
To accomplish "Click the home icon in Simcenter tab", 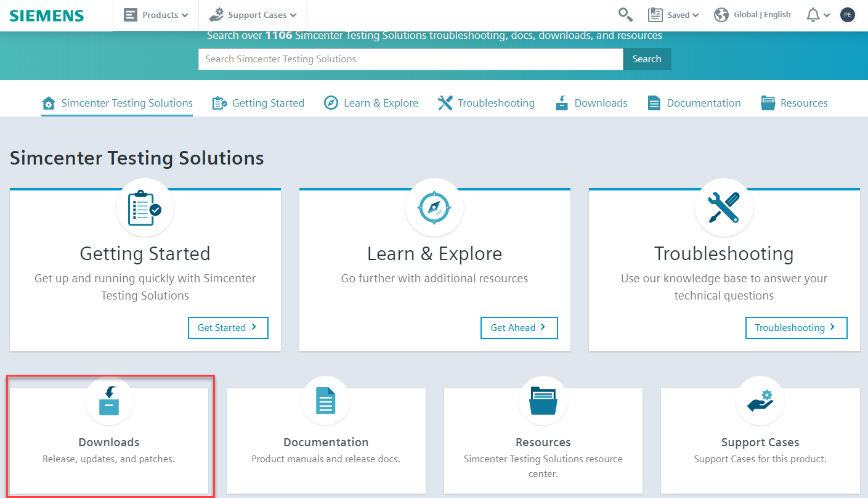I will point(49,104).
